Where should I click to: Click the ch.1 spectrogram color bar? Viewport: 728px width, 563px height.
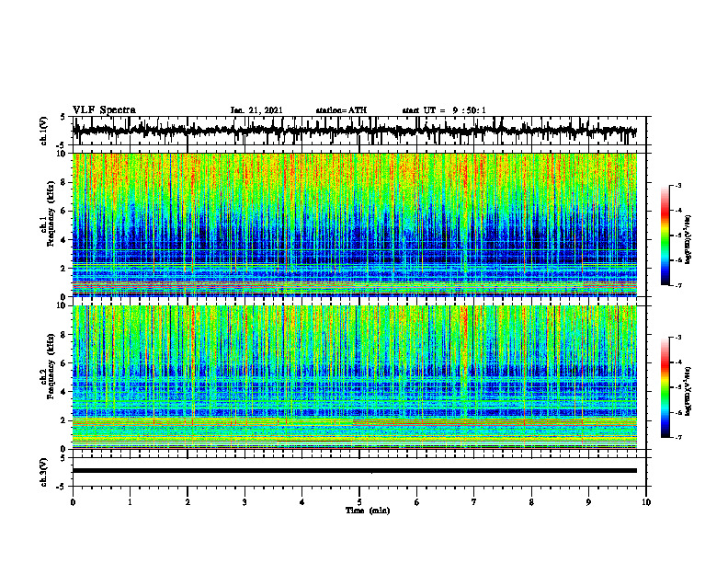click(665, 236)
